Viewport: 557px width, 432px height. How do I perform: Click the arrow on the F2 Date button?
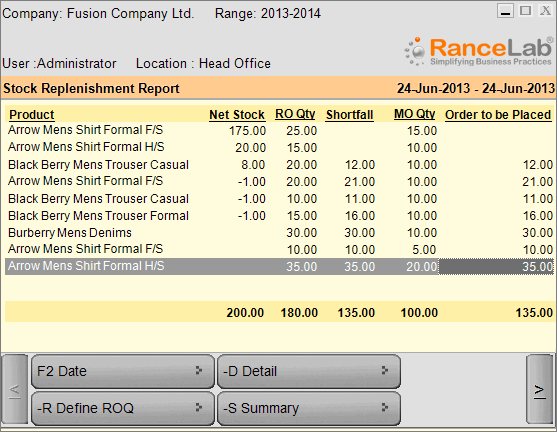[x=199, y=371]
